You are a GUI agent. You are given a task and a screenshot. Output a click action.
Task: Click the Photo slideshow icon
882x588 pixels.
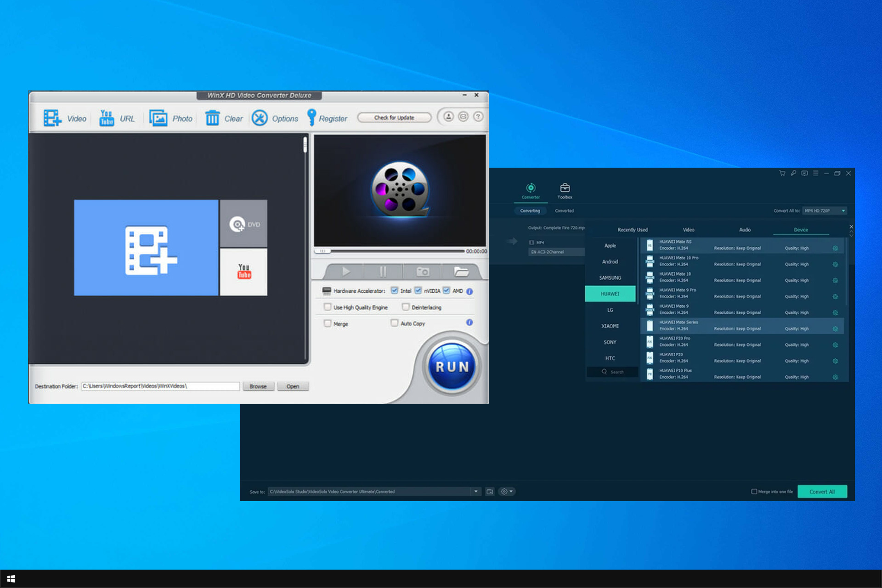pyautogui.click(x=158, y=118)
